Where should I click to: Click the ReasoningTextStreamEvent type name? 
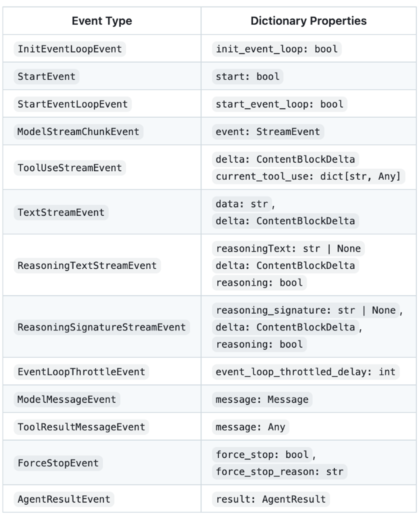[x=87, y=266]
